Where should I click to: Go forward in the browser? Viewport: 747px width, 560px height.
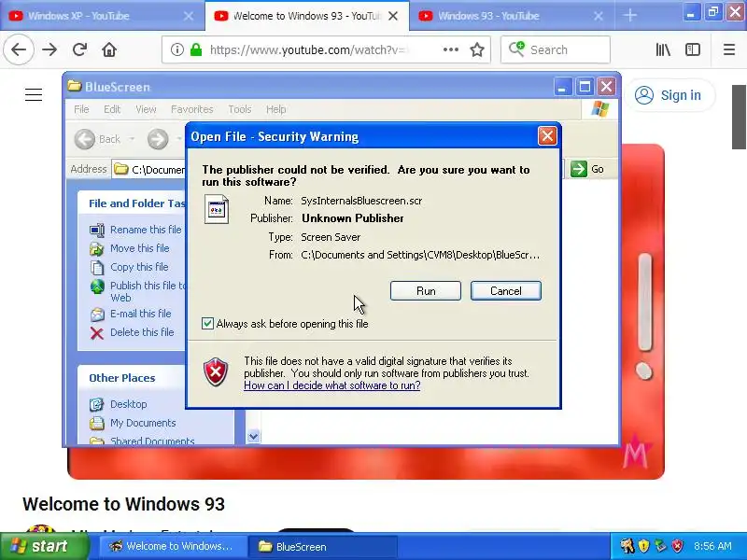pyautogui.click(x=49, y=49)
